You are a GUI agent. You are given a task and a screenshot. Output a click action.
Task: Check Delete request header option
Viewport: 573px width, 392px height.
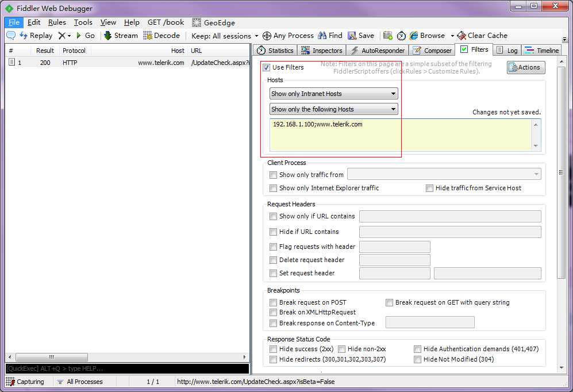pos(273,260)
